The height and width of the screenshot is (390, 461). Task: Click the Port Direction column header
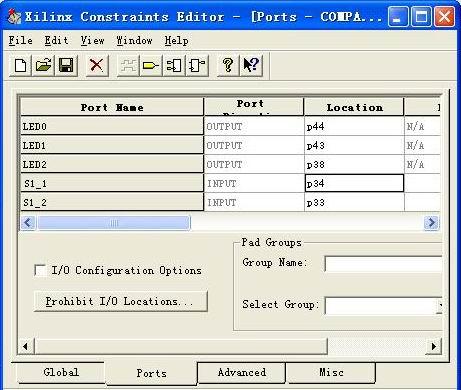254,107
